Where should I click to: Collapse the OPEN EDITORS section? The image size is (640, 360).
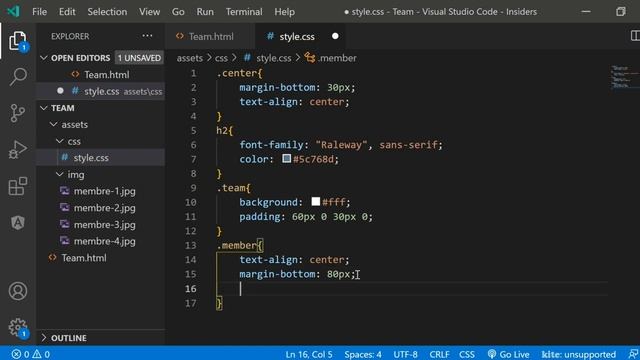click(x=44, y=58)
